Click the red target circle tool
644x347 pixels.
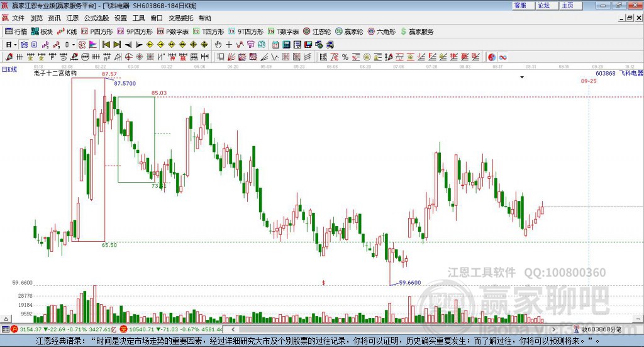[128, 57]
